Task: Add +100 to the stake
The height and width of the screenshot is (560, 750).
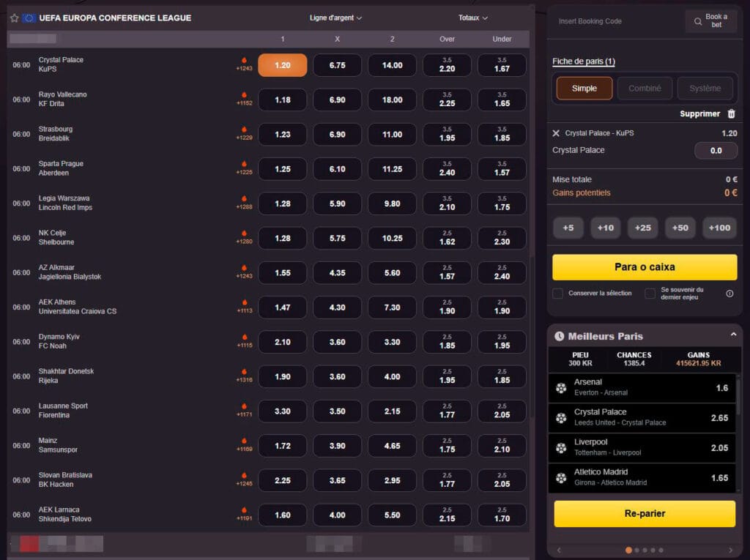Action: click(719, 228)
